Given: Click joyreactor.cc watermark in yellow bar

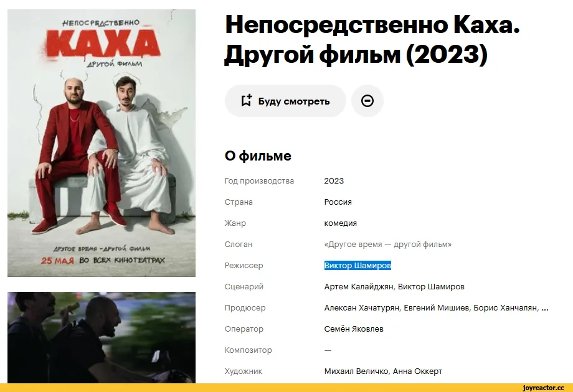Looking at the screenshot, I should coord(543,388).
